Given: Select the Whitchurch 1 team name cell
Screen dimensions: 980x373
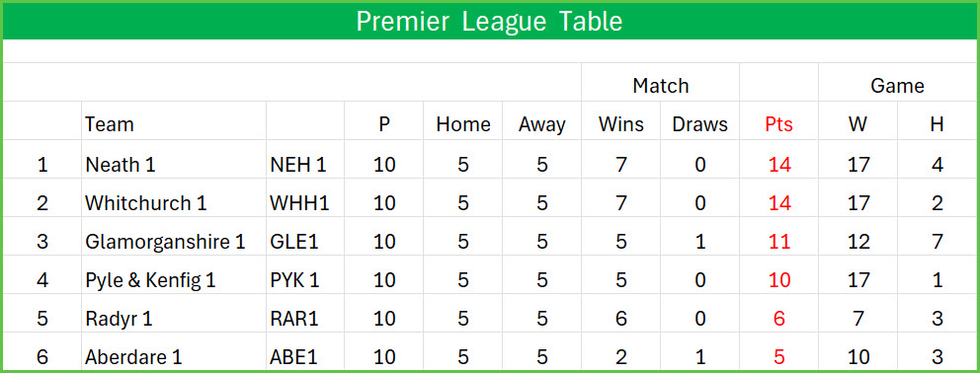Looking at the screenshot, I should point(174,203).
